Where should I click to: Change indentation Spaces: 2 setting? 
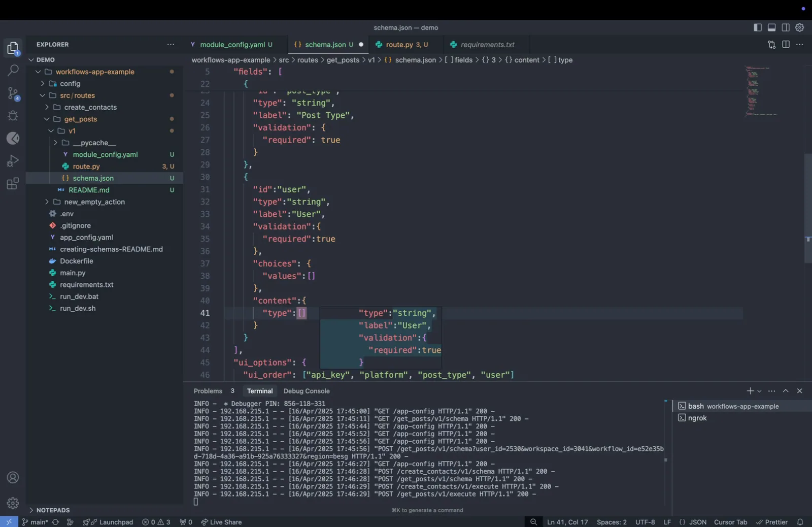coord(612,522)
